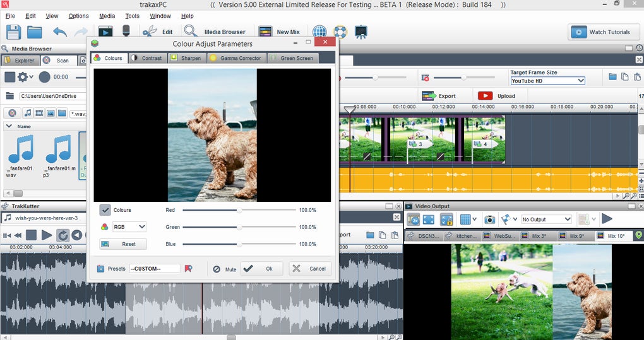Undo the last action

(60, 32)
